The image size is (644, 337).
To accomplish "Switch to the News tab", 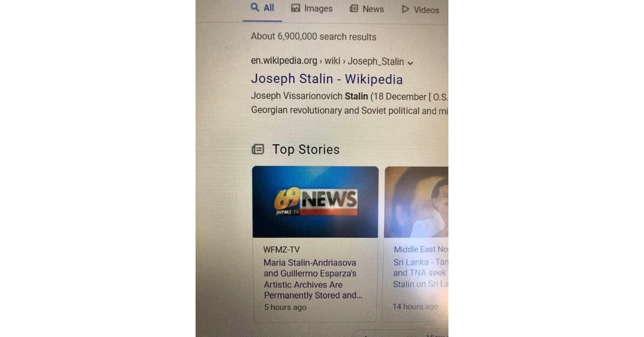I will tap(367, 9).
